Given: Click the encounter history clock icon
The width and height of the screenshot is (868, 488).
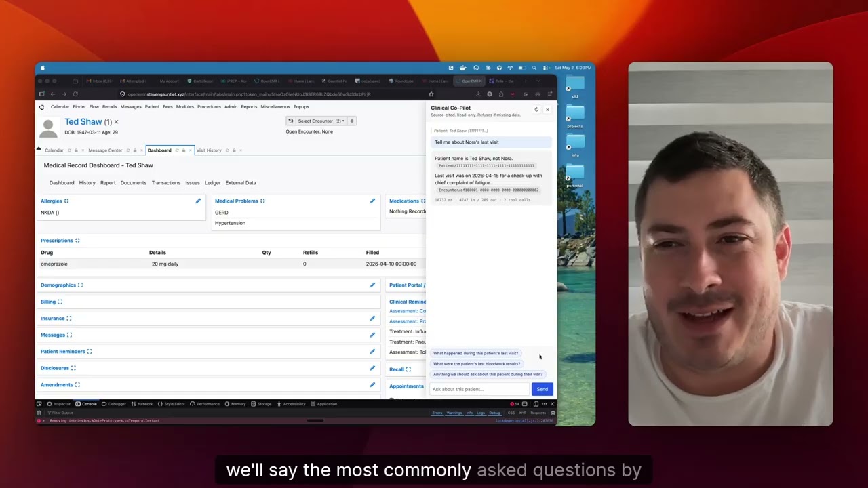Looking at the screenshot, I should [x=290, y=121].
